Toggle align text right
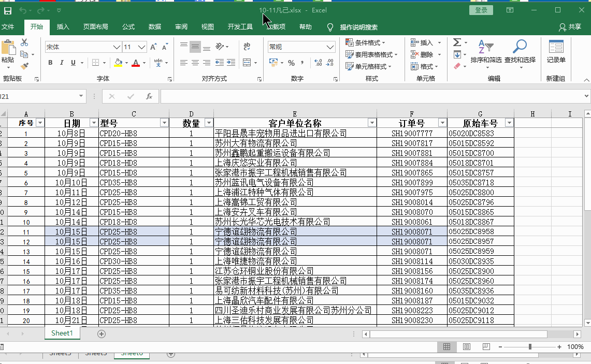 tap(207, 63)
